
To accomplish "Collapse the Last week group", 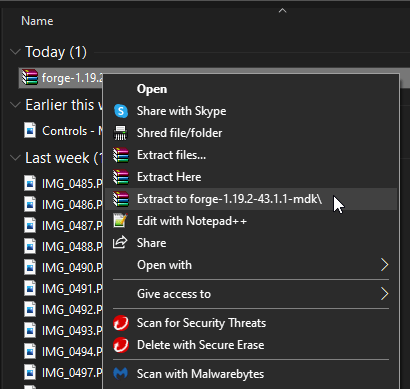I will click(x=15, y=158).
